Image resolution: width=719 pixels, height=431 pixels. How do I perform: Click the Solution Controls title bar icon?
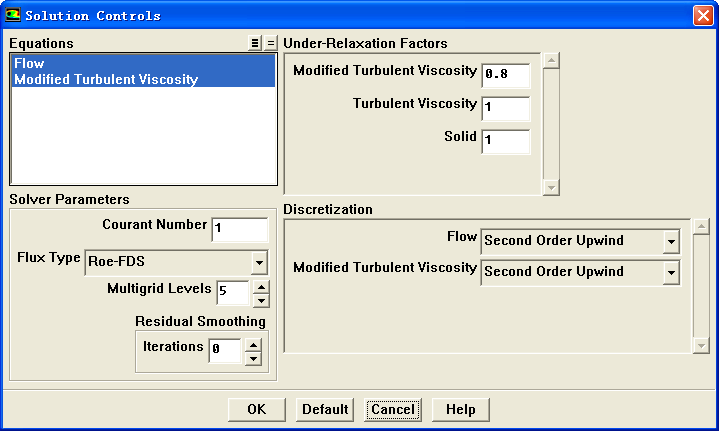tap(13, 15)
